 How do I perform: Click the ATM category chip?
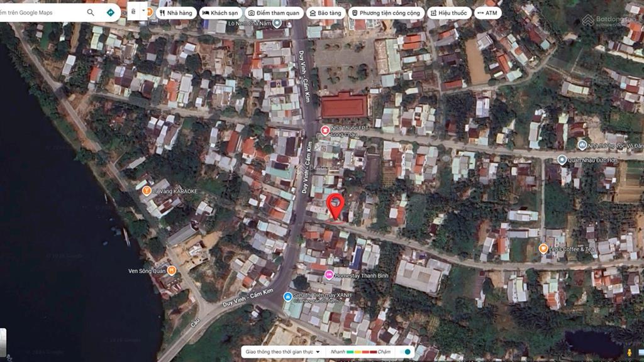point(488,13)
